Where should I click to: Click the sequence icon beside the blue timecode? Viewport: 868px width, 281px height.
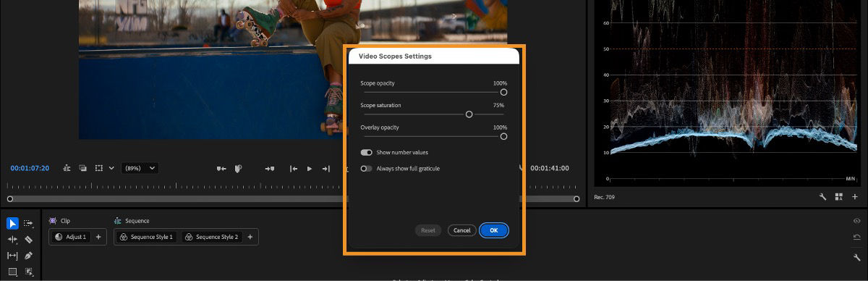67,168
